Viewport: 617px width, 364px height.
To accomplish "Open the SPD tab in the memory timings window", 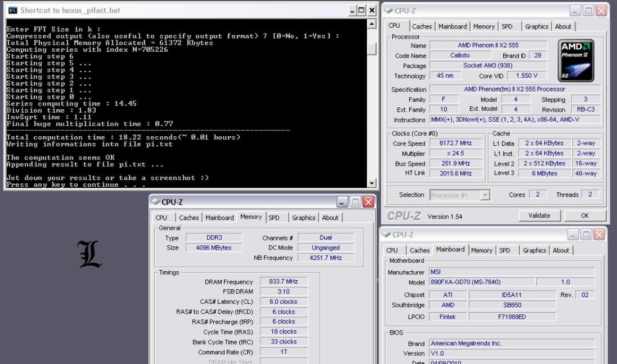I will click(274, 218).
